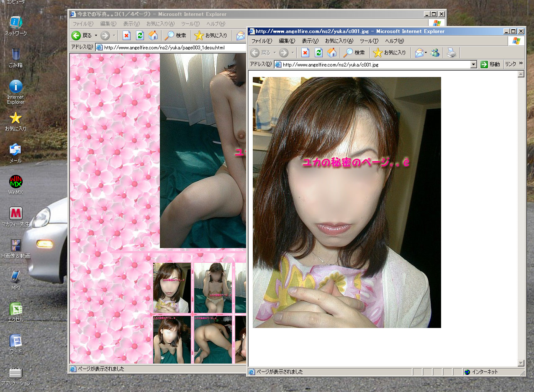Expand the リンク links bar chevron
Viewport: 534px width, 392px height.
pyautogui.click(x=521, y=64)
